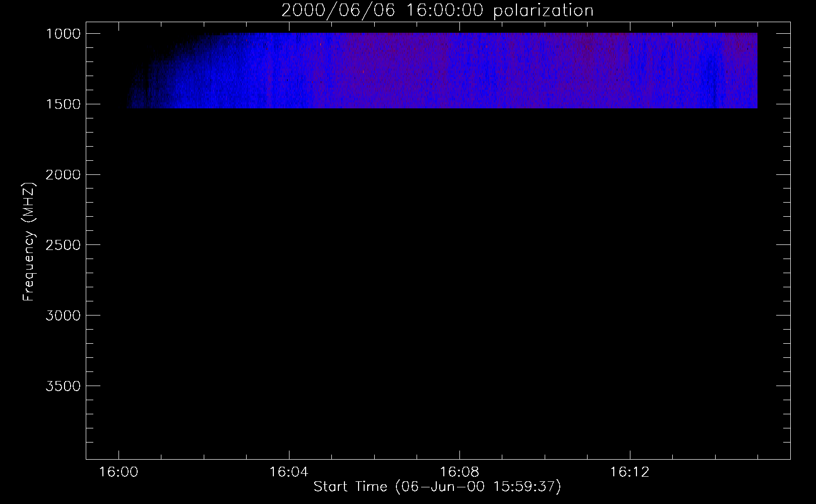Click the 16:12 time tick label
The image size is (816, 504).
(630, 472)
